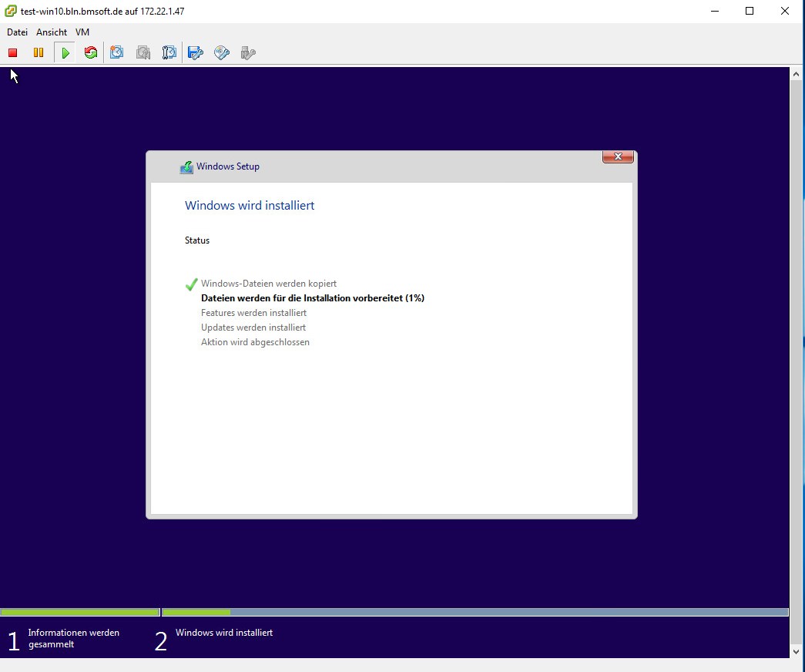Click the 'Windows wird installiert' heading
Image resolution: width=805 pixels, height=672 pixels.
coord(250,206)
